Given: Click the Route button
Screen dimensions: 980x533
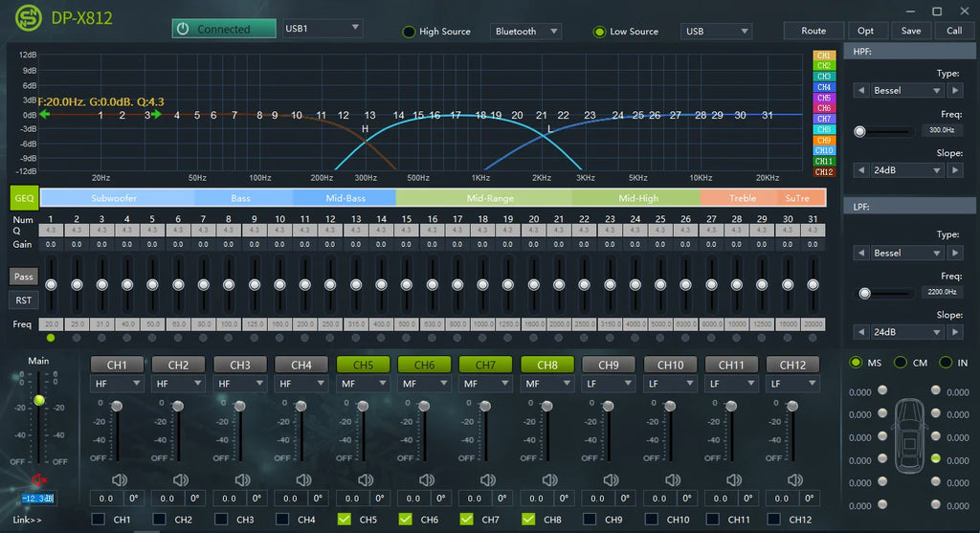Looking at the screenshot, I should [x=813, y=31].
